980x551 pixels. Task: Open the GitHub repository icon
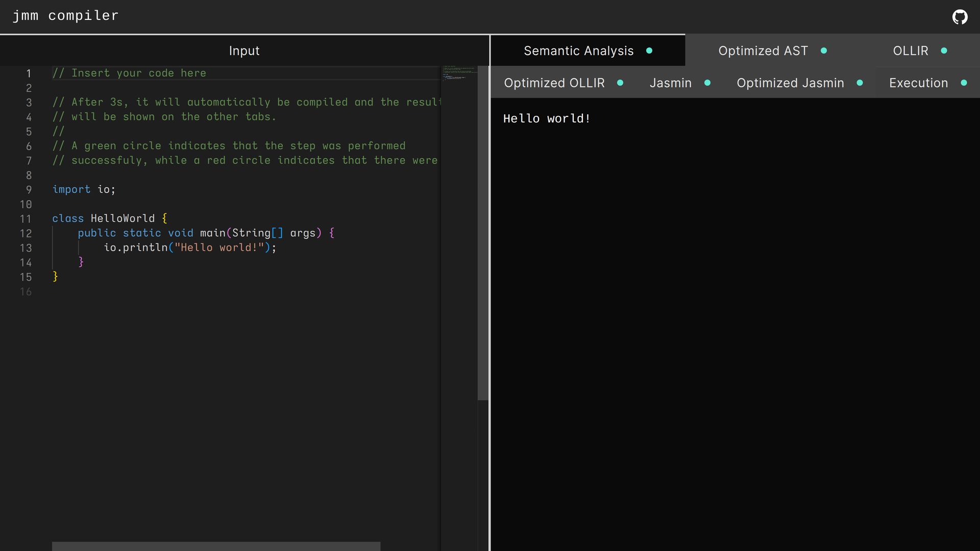click(x=960, y=17)
